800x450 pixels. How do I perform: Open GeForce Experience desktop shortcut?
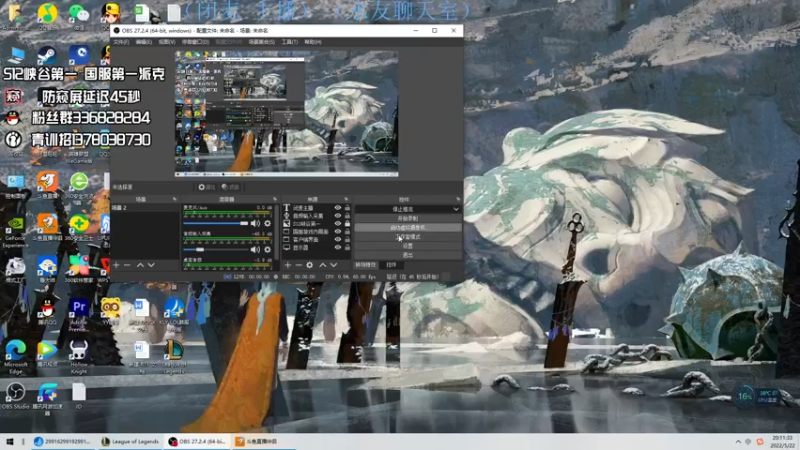15,231
